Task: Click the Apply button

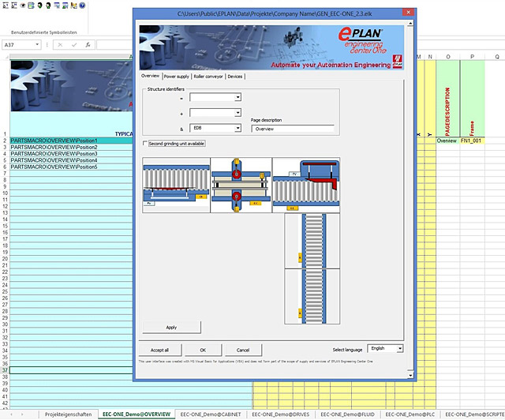Action: click(x=171, y=327)
